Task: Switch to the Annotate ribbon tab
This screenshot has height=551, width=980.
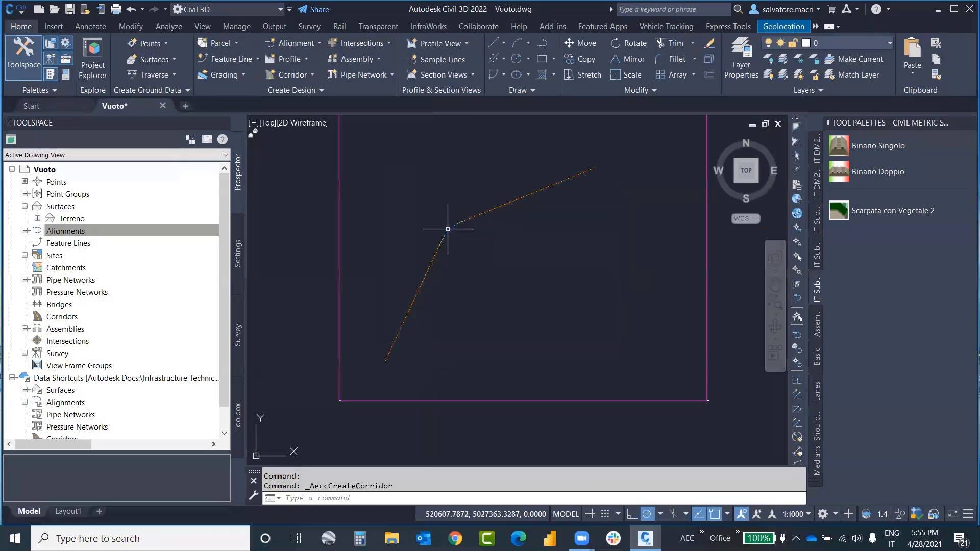Action: point(90,27)
